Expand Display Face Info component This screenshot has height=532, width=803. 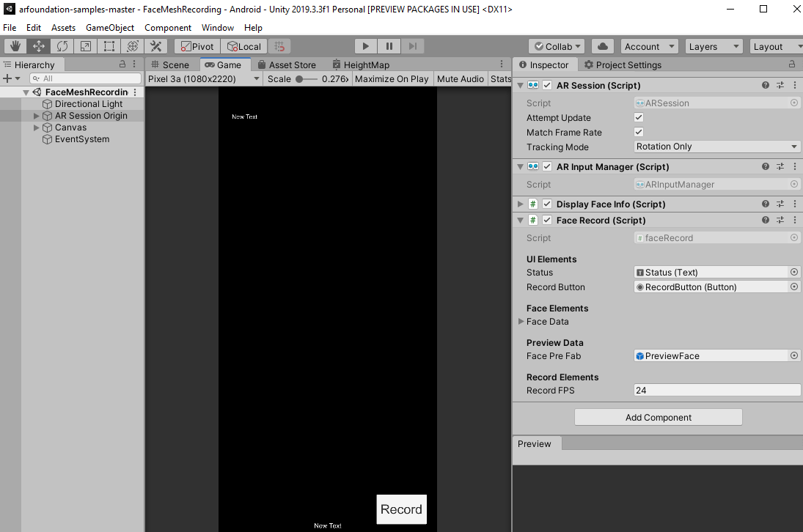click(x=521, y=204)
